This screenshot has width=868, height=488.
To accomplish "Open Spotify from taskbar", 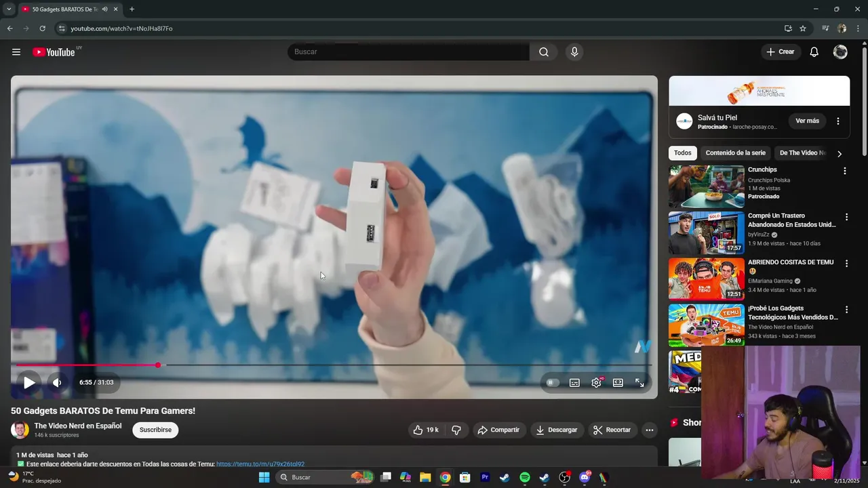I will point(524,477).
